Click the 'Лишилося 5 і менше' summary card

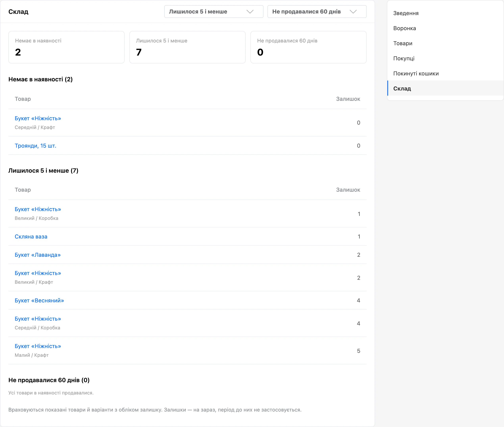point(187,47)
